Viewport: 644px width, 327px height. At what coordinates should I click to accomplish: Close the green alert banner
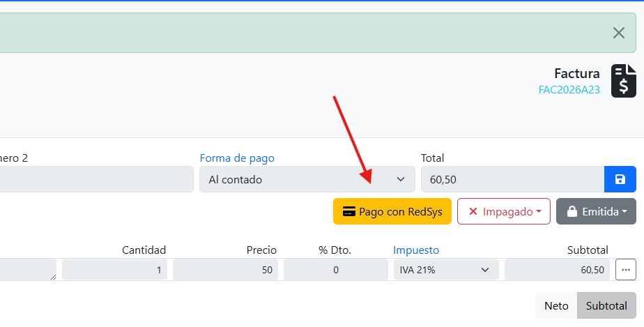[618, 33]
